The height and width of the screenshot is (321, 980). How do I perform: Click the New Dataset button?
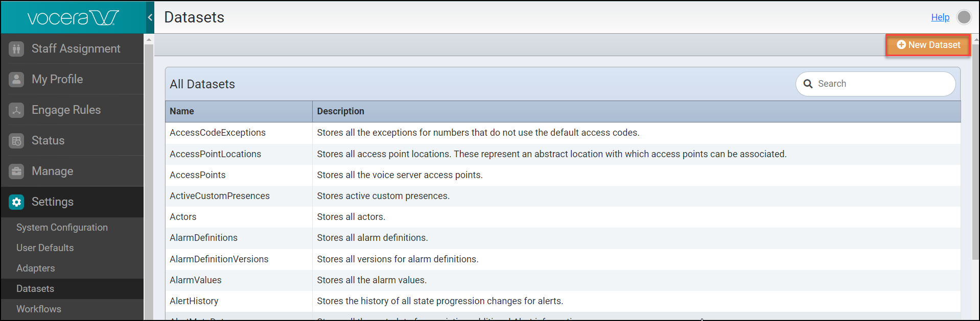[x=927, y=45]
